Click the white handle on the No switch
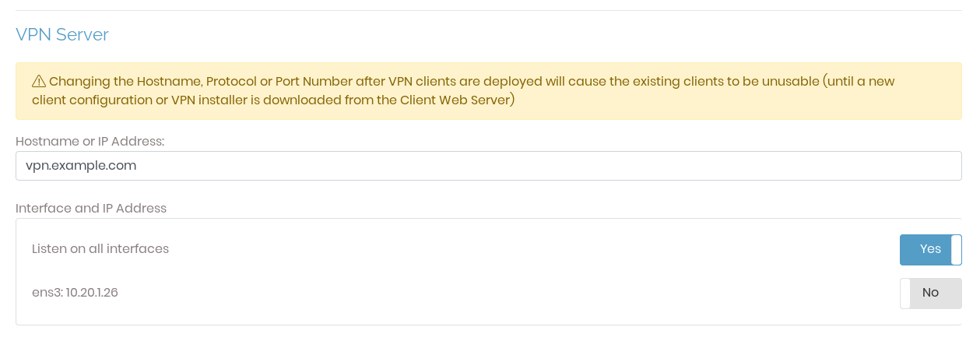This screenshot has height=348, width=980. [905, 294]
